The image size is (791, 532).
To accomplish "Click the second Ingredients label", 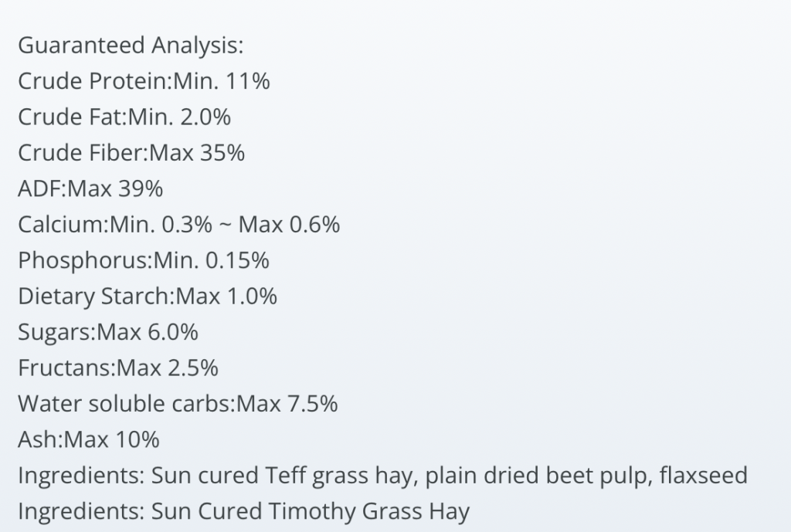I will (x=81, y=511).
